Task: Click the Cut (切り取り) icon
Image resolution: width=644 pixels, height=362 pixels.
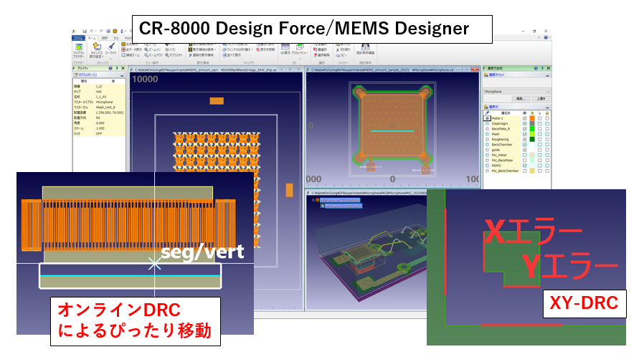Action: pyautogui.click(x=344, y=49)
